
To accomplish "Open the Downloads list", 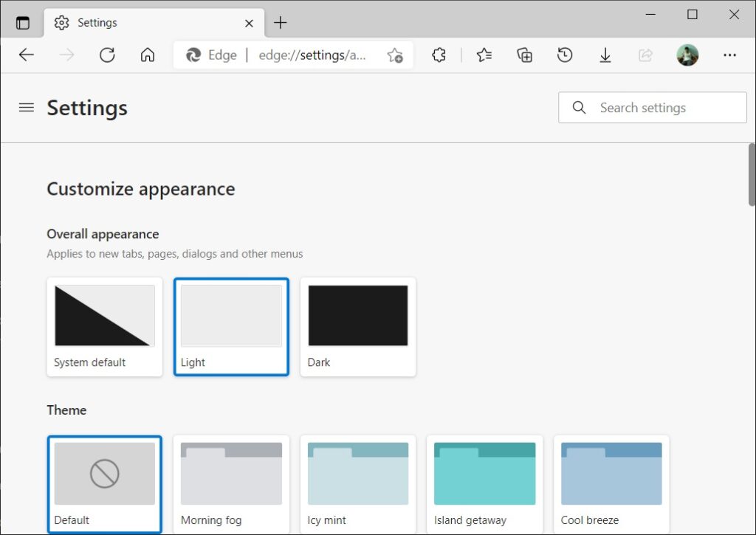I will [605, 55].
